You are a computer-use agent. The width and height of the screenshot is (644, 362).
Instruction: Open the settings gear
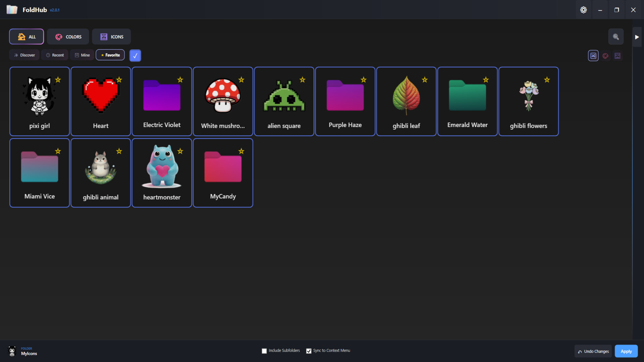click(x=584, y=10)
